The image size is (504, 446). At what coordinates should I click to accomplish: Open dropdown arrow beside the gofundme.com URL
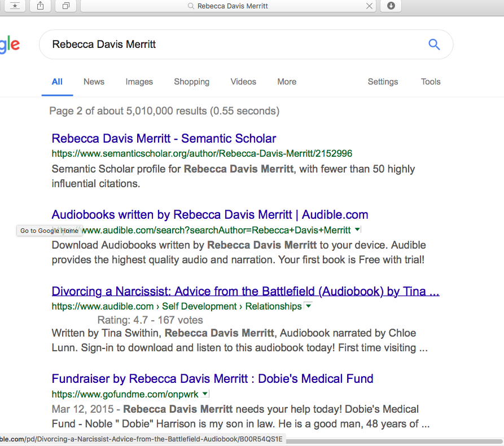(x=205, y=394)
